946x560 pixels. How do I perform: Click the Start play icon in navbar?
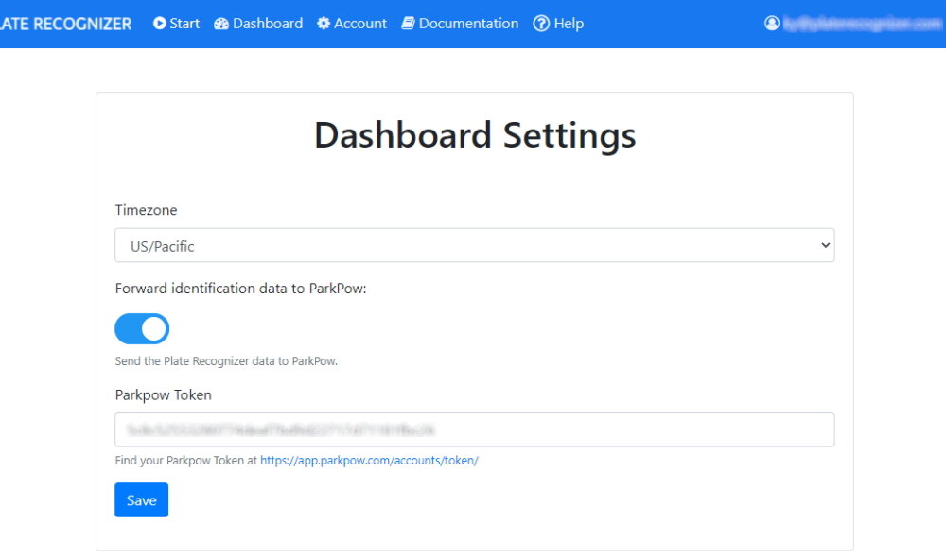159,23
